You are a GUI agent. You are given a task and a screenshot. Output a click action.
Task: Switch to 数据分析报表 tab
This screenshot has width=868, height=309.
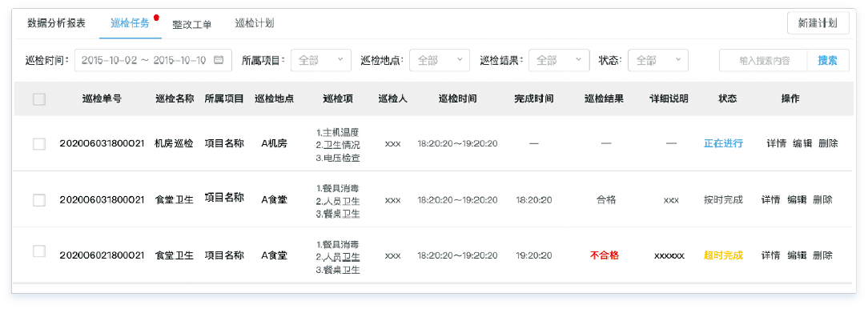56,23
